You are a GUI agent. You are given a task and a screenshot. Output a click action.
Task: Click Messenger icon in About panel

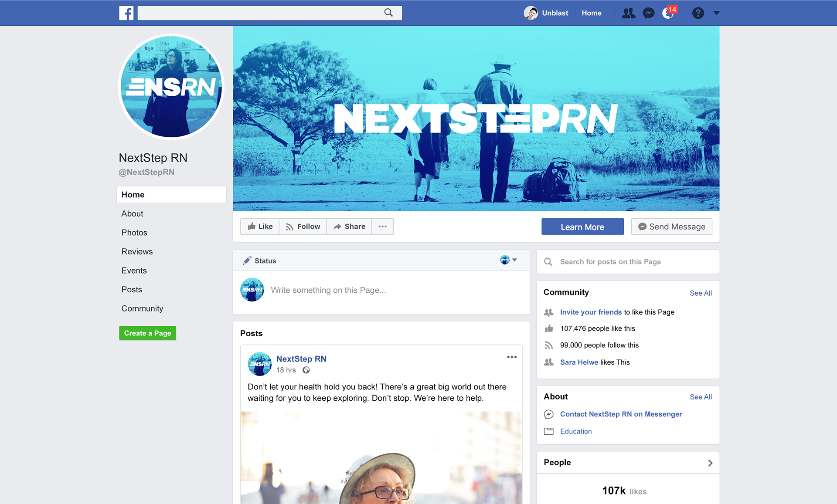(549, 414)
